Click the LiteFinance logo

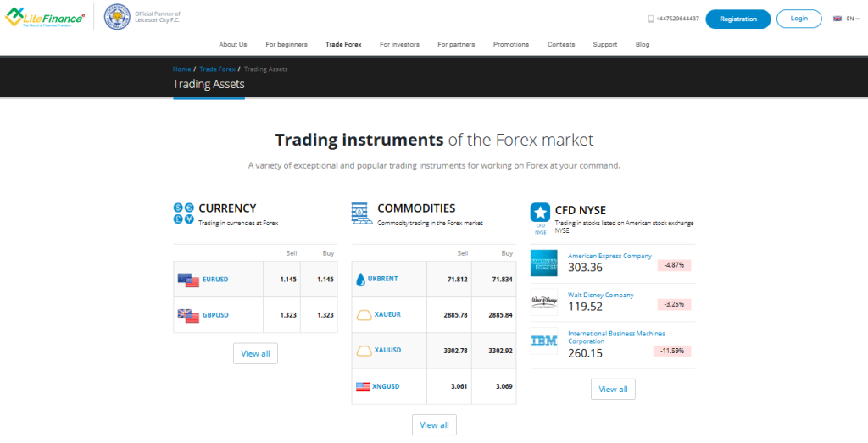tap(44, 17)
